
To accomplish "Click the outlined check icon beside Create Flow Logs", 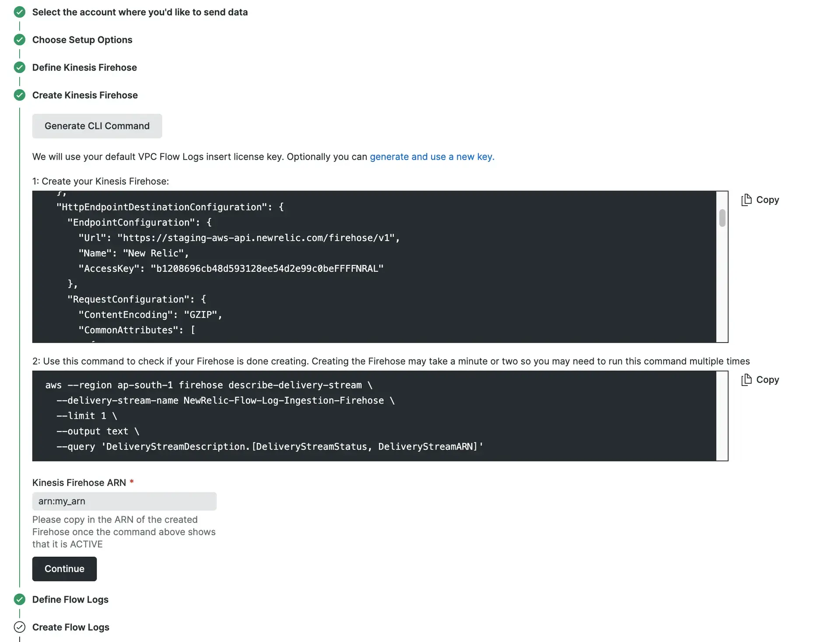I will [x=20, y=627].
